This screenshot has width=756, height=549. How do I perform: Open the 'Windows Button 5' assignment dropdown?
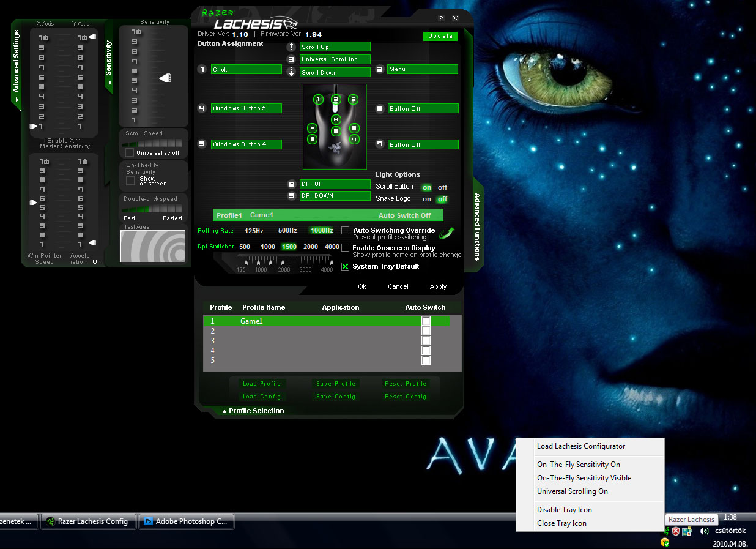[x=246, y=108]
